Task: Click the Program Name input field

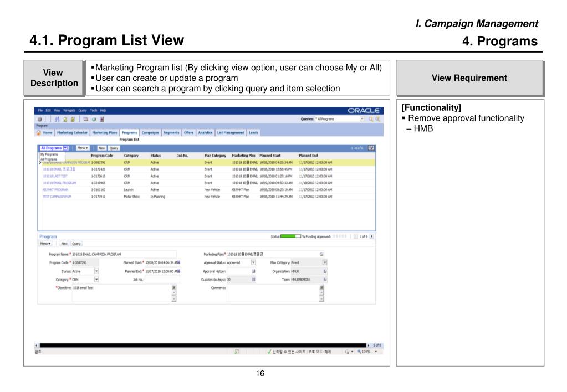Action: (124, 254)
